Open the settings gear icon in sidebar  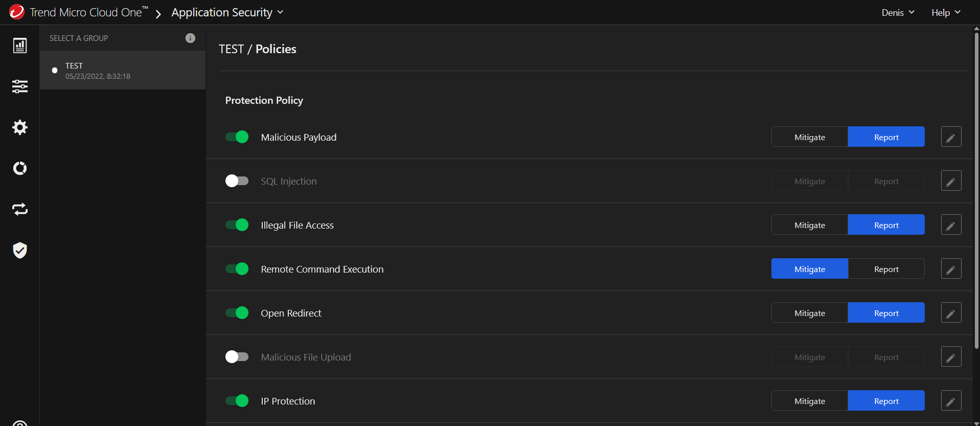(x=20, y=127)
